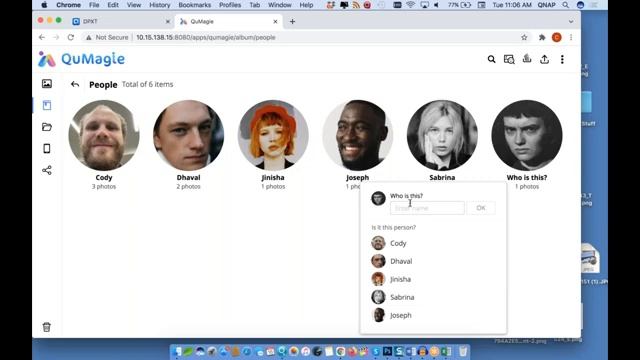The width and height of the screenshot is (640, 360).
Task: Reload the page in Chrome
Action: pyautogui.click(x=71, y=37)
